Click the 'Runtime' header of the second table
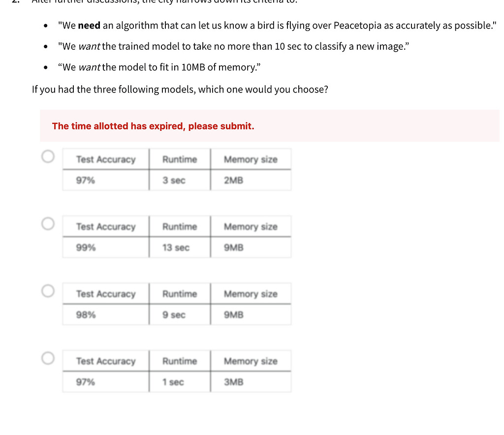This screenshot has width=504, height=435. 180,226
